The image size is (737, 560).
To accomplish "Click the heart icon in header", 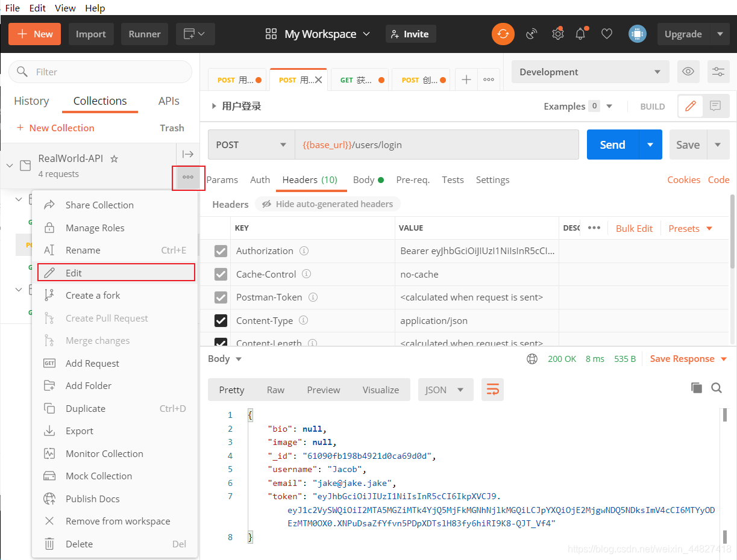I will [x=607, y=34].
